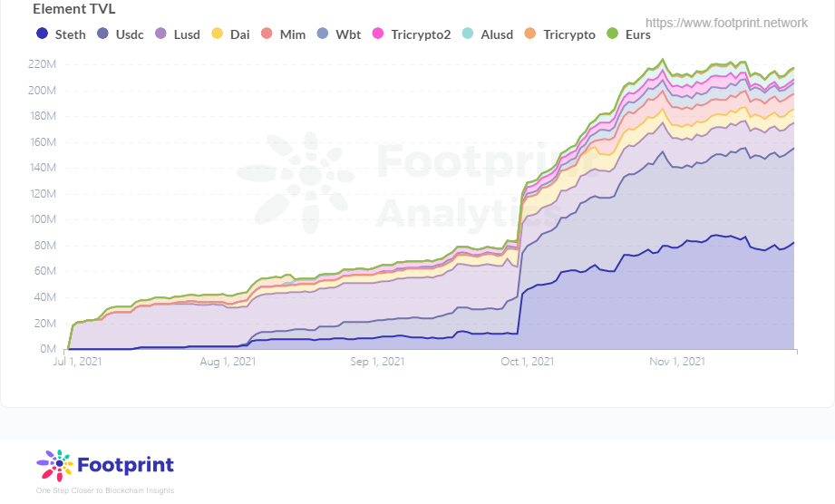The image size is (835, 504).
Task: Click the 220M y-axis label
Action: [x=42, y=64]
